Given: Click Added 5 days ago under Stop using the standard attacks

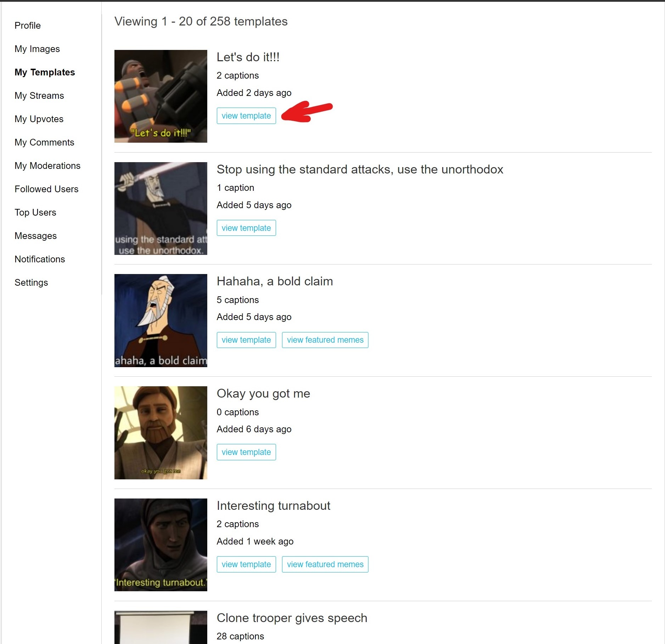Looking at the screenshot, I should 254,205.
